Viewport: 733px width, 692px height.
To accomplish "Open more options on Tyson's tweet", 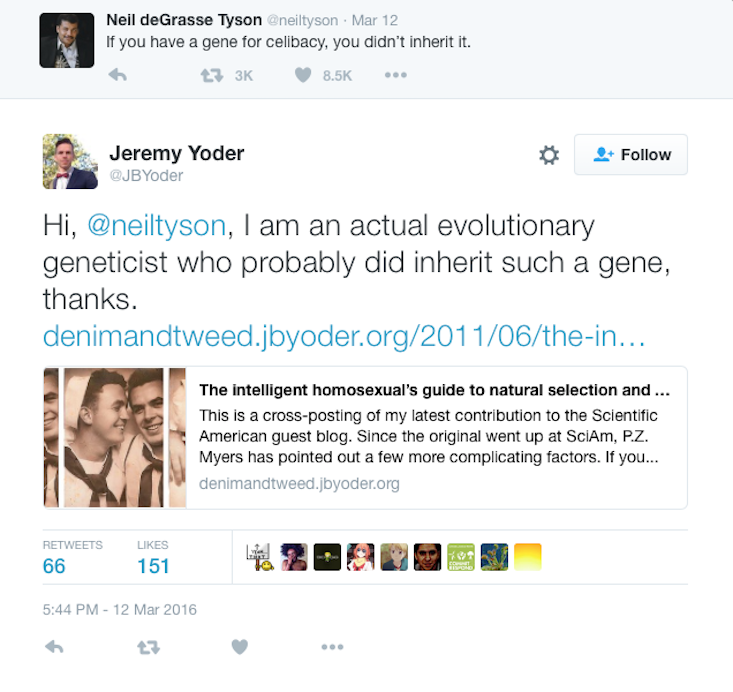I will (x=396, y=75).
